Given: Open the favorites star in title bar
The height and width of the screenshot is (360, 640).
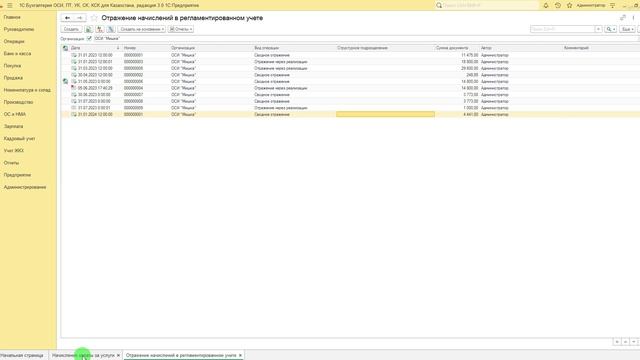Looking at the screenshot, I should 569,5.
